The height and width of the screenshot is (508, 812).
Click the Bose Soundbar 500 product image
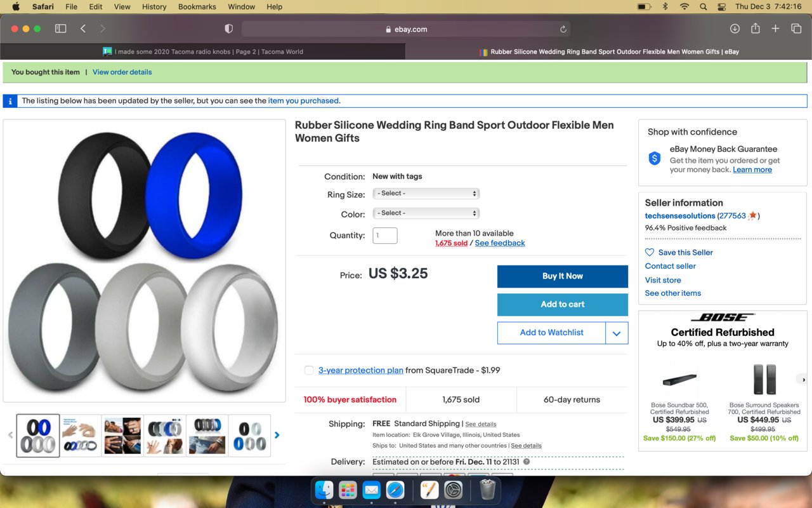point(679,381)
